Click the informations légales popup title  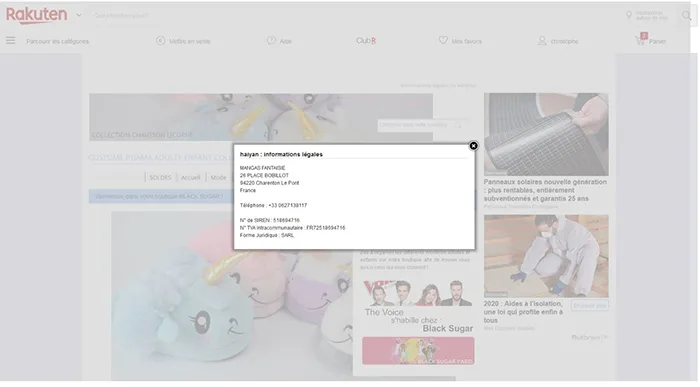281,154
